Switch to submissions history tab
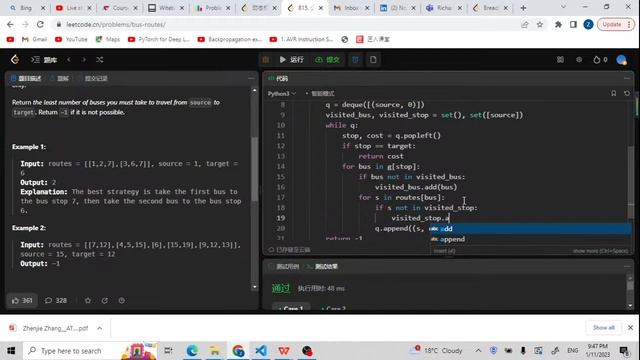Image resolution: width=640 pixels, height=360 pixels. 93,78
